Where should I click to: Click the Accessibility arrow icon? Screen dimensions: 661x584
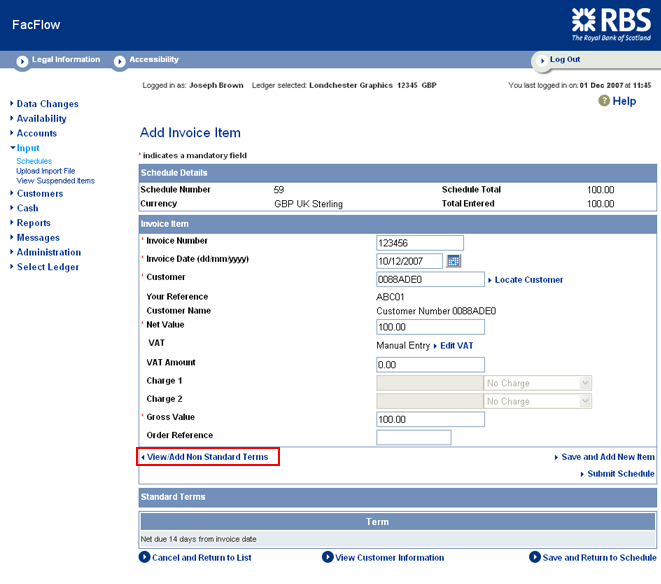click(x=120, y=61)
